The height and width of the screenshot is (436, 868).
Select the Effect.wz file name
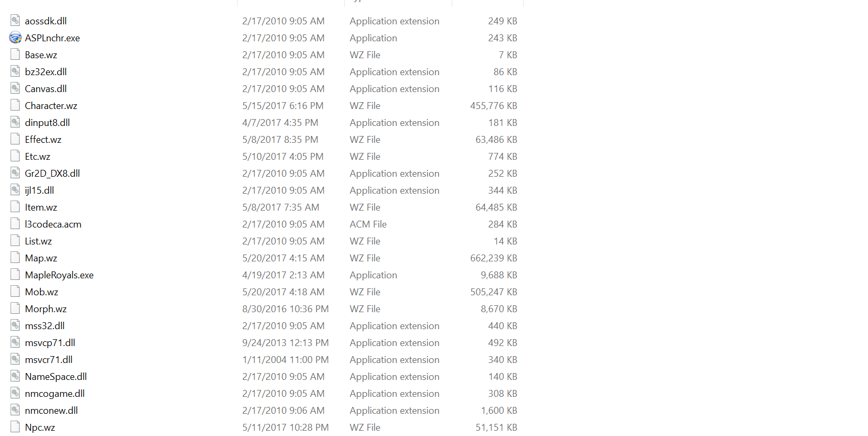43,140
